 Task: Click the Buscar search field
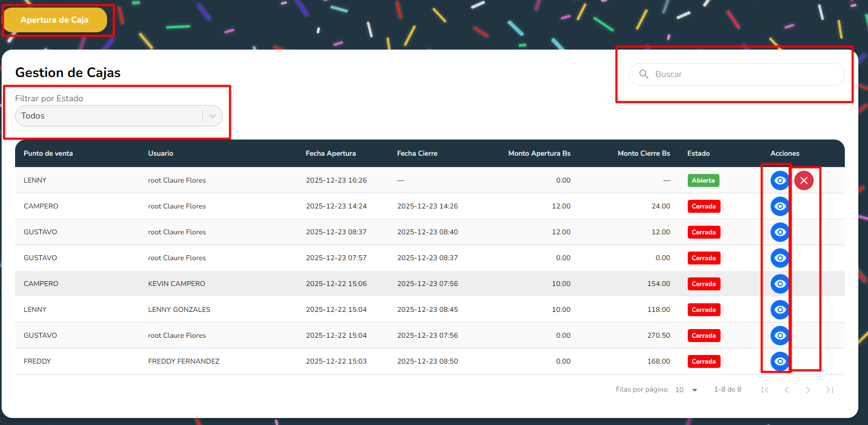click(x=745, y=74)
